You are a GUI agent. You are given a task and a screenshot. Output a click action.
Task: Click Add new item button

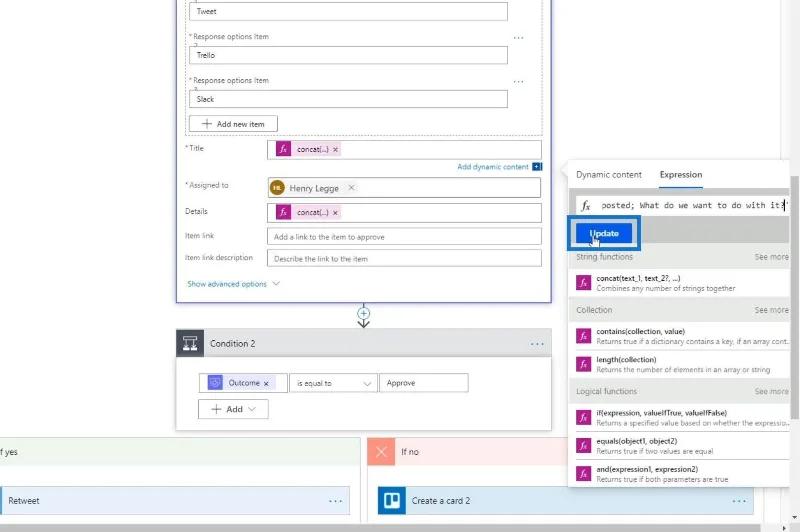[233, 124]
